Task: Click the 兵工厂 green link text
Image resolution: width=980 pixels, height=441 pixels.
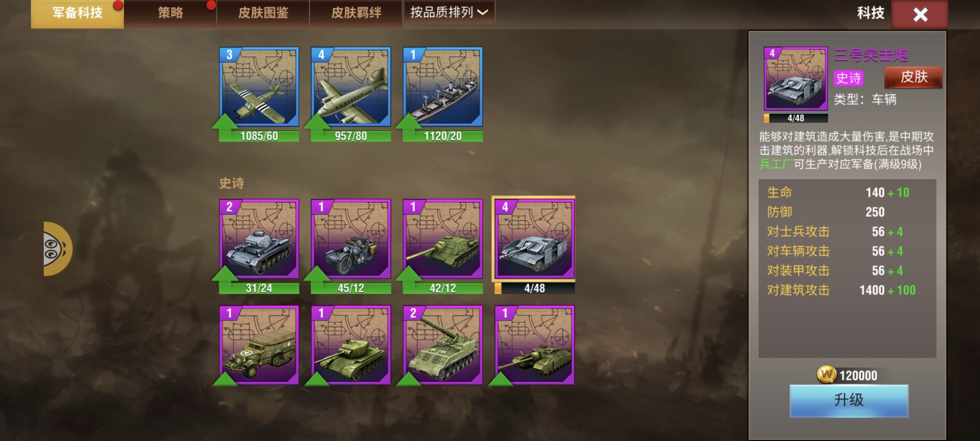Action: pyautogui.click(x=776, y=164)
